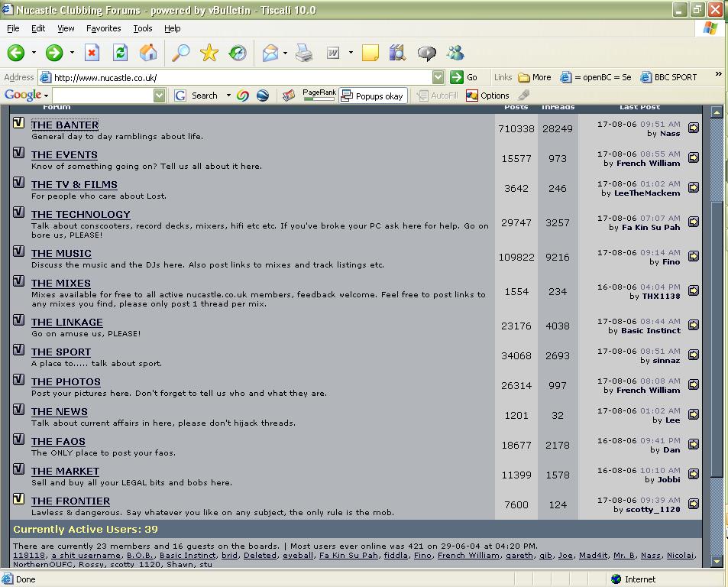Viewport: 728px width, 587px height.
Task: Go to the browser Home page
Action: click(x=148, y=53)
